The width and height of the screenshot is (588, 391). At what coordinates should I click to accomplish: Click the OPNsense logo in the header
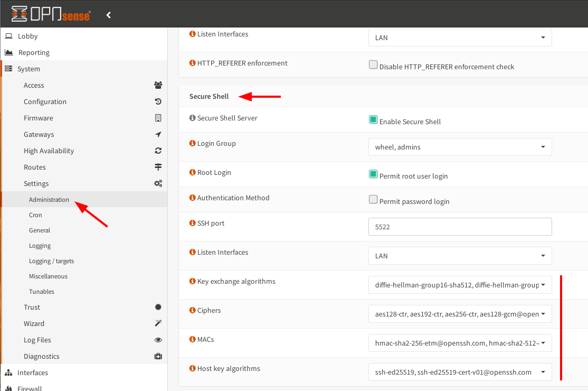[50, 15]
